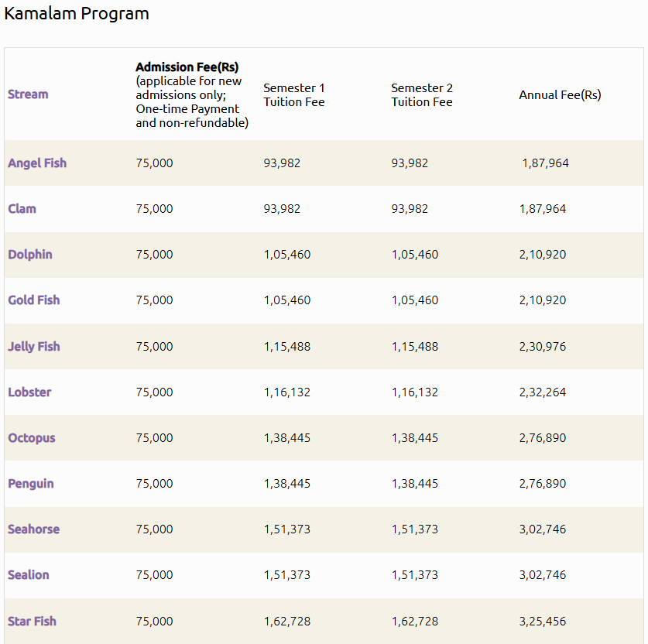Select the Seahorse stream link
This screenshot has width=648, height=644.
pos(33,529)
